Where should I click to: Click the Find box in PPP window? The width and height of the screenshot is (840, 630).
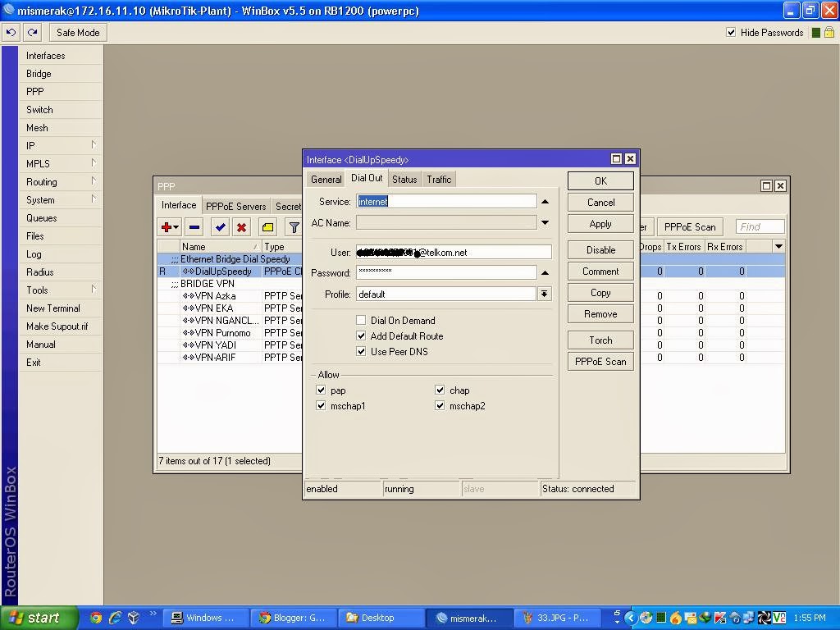[x=760, y=226]
